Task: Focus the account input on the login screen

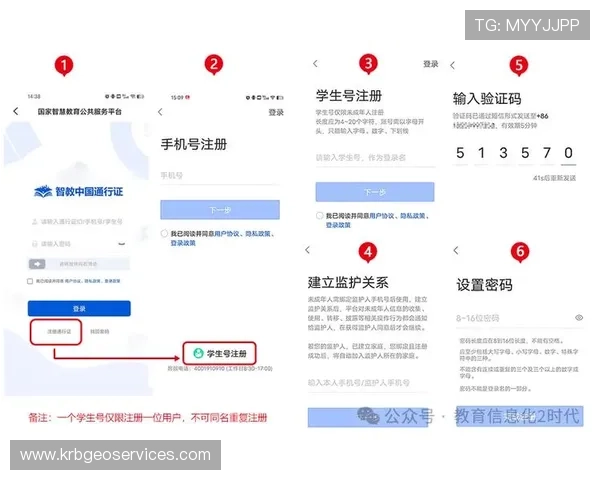Action: [79, 222]
